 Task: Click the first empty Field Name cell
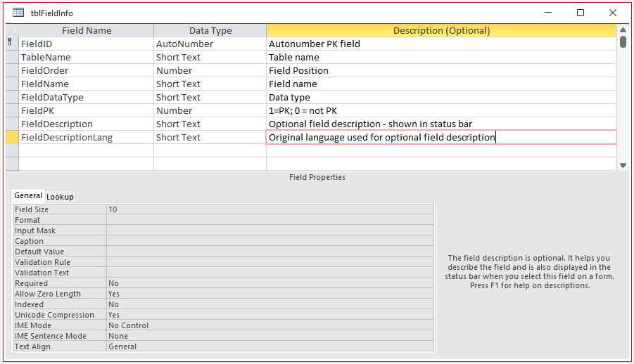pos(86,150)
